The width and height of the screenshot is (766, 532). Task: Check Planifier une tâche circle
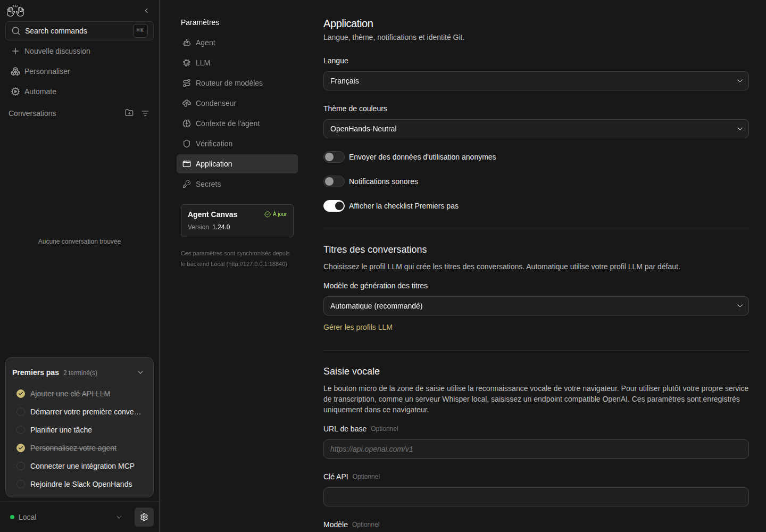[21, 430]
